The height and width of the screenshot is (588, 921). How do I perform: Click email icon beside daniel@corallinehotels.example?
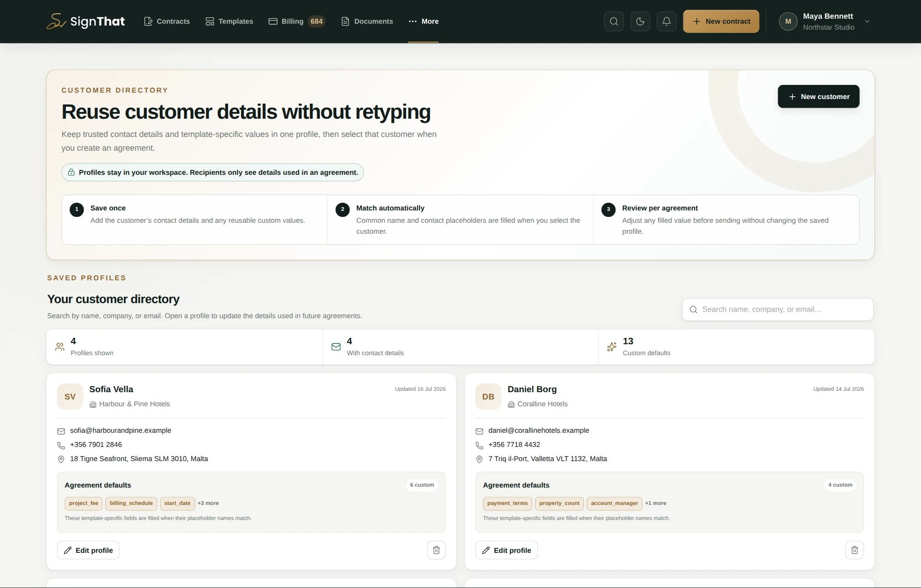[479, 431]
